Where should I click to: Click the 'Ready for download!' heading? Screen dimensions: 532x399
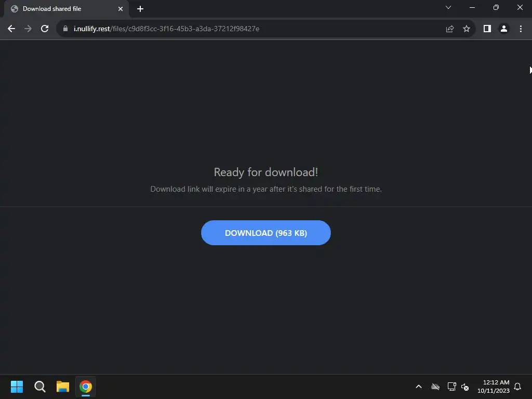265,172
